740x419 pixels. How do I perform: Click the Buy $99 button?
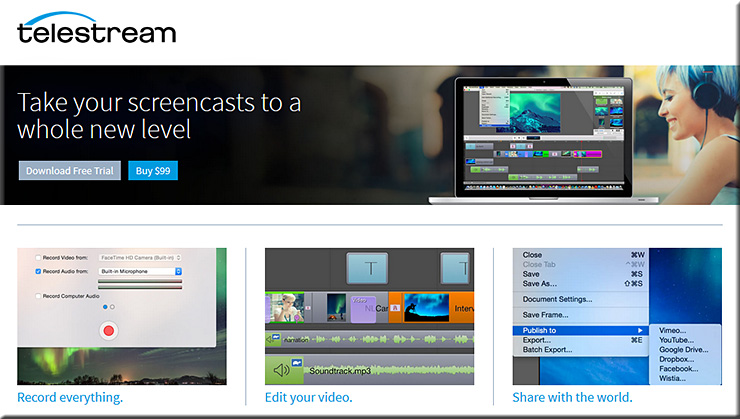tap(153, 170)
